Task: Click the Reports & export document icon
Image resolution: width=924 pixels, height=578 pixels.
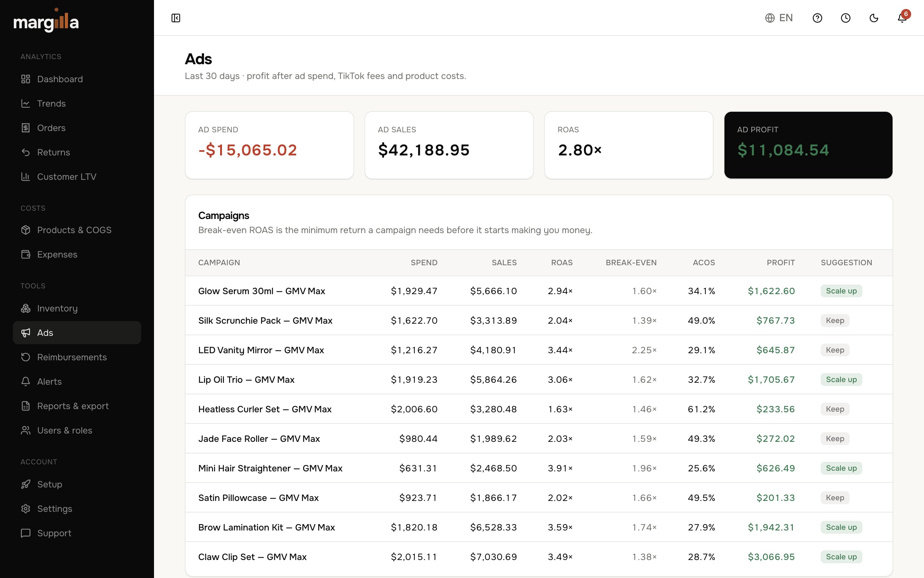Action: coord(26,406)
